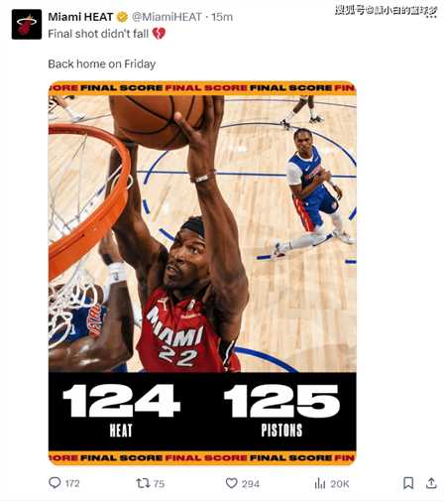Open the 15m timestamp permalink

[222, 17]
